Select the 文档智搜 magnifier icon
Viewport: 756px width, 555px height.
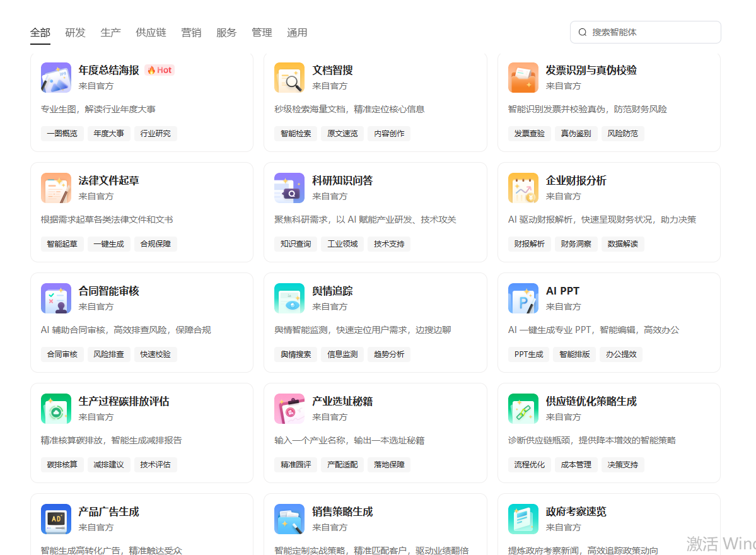pyautogui.click(x=289, y=77)
